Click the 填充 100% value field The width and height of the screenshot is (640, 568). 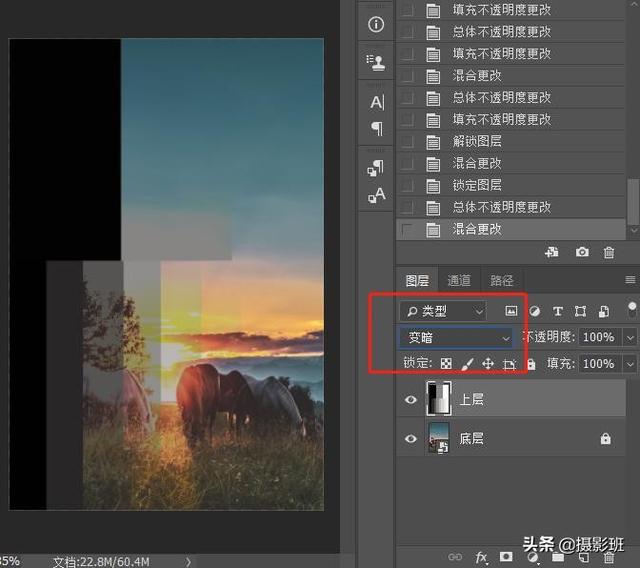tap(600, 364)
